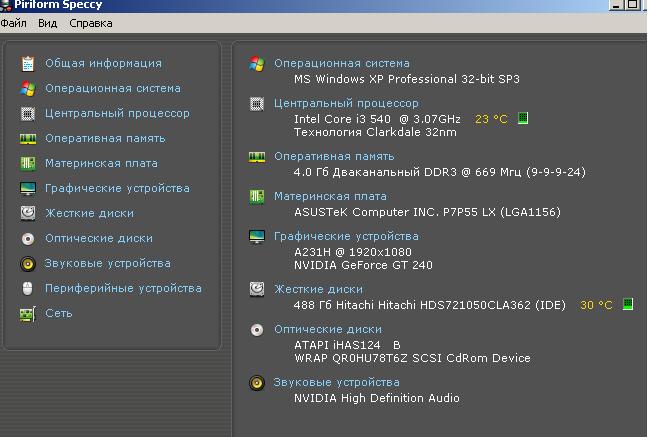Click the speaker icon for sound devices
Viewport: 648px width, 437px height.
pyautogui.click(x=27, y=264)
